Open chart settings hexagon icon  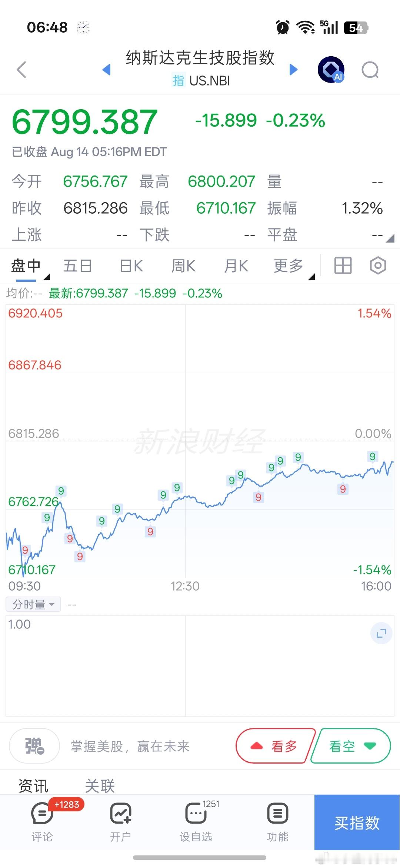click(378, 266)
